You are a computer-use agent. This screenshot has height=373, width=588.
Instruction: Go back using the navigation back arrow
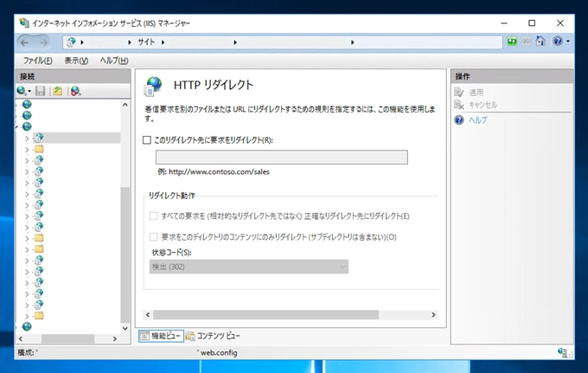tap(25, 42)
